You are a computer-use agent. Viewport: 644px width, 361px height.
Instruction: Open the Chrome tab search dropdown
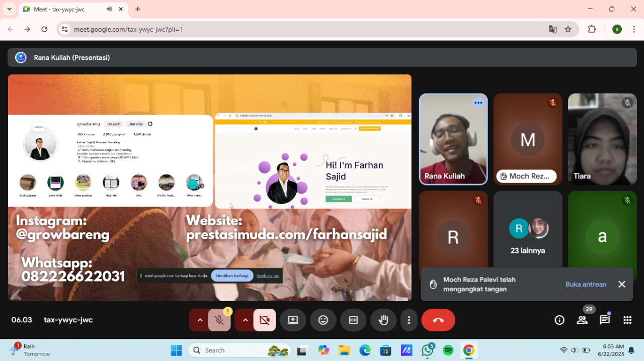(x=9, y=9)
